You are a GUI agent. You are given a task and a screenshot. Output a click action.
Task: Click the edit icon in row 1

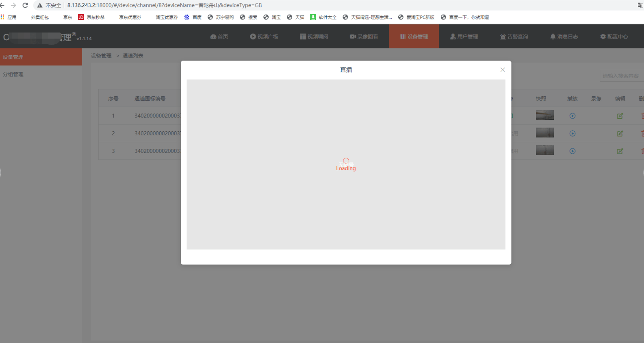[620, 116]
